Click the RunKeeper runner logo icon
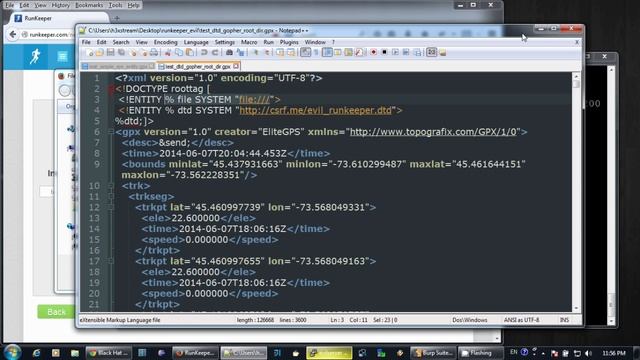Viewport: 640px width, 360px height. (35, 56)
